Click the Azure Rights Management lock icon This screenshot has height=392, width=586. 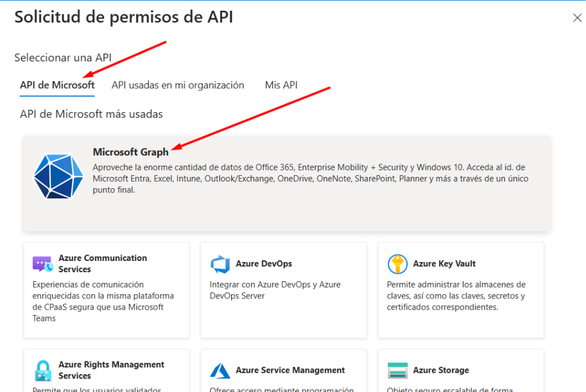pos(43,371)
